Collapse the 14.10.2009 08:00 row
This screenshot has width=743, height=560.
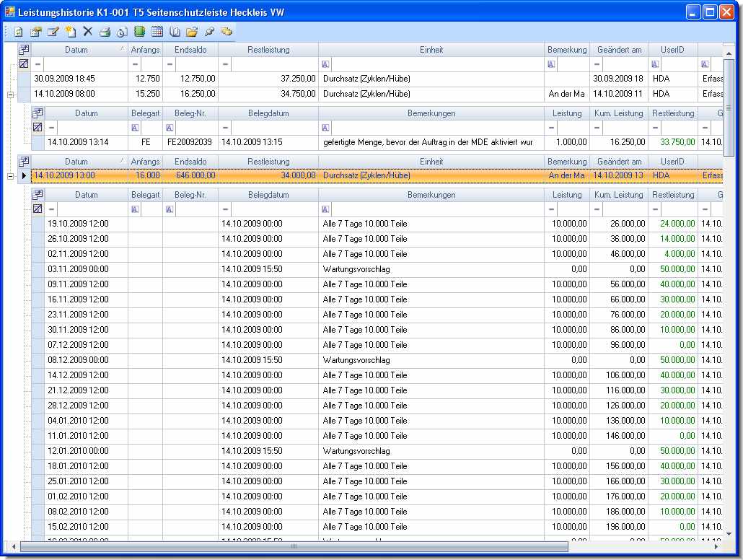pos(10,94)
